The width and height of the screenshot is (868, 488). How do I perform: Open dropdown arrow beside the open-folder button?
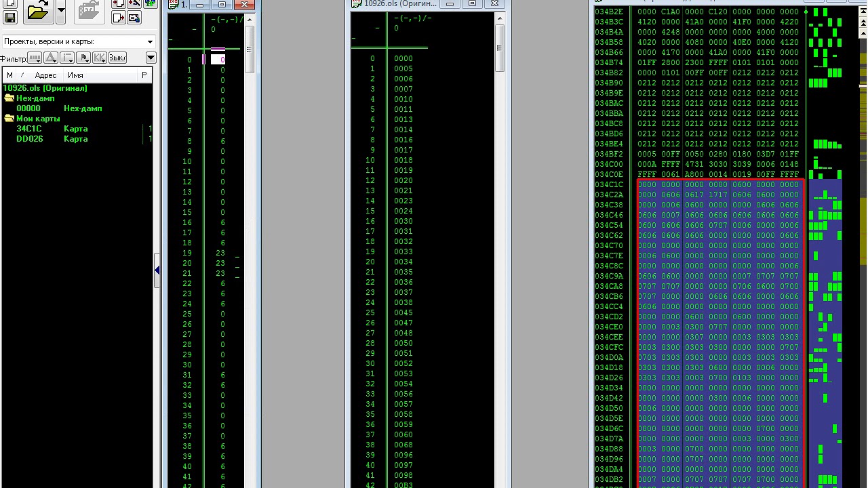61,10
